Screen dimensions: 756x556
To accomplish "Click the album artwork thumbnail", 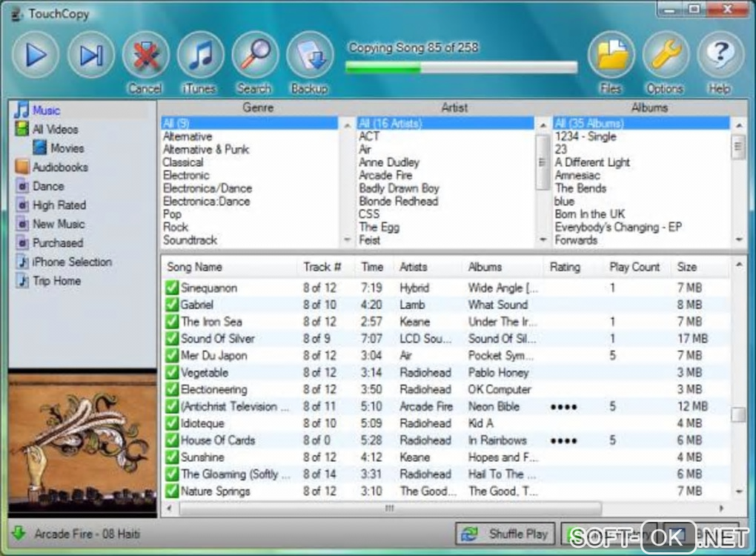I will pos(82,443).
